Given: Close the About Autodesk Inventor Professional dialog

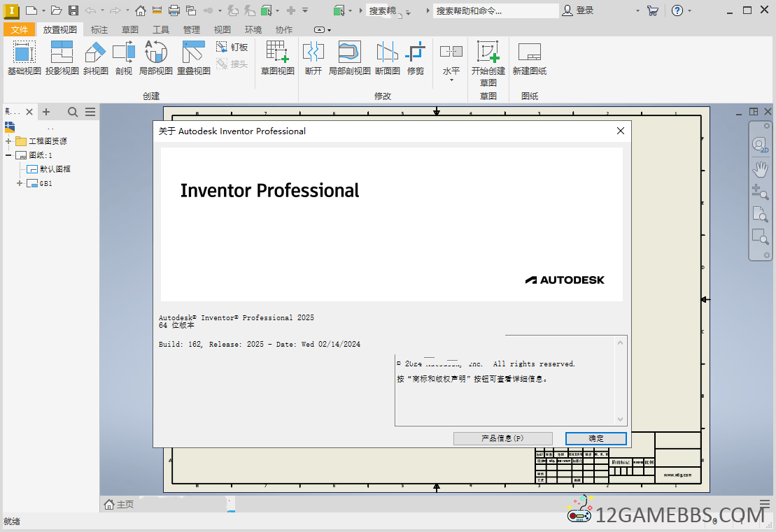Looking at the screenshot, I should (x=621, y=131).
